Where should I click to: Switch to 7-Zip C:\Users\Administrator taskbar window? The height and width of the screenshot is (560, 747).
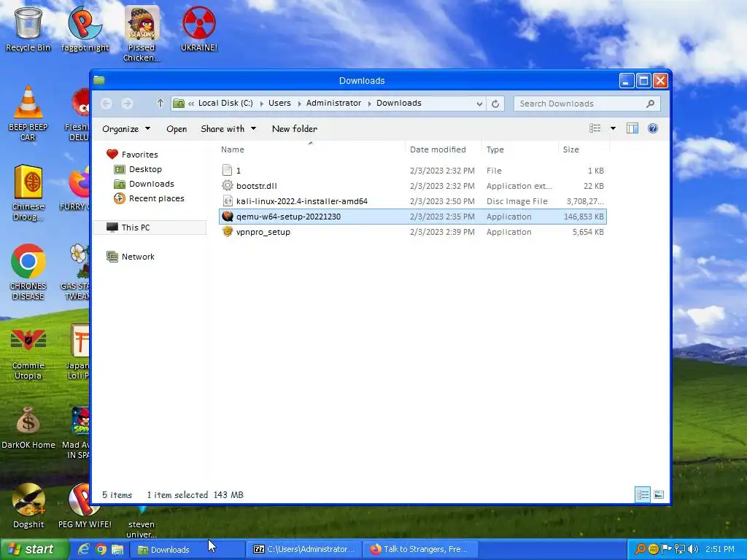tap(304, 550)
